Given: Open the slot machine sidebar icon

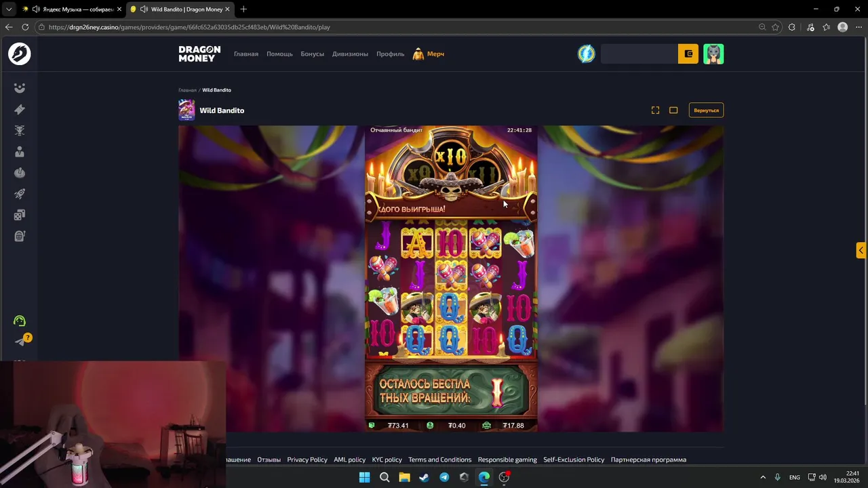Looking at the screenshot, I should point(20,236).
